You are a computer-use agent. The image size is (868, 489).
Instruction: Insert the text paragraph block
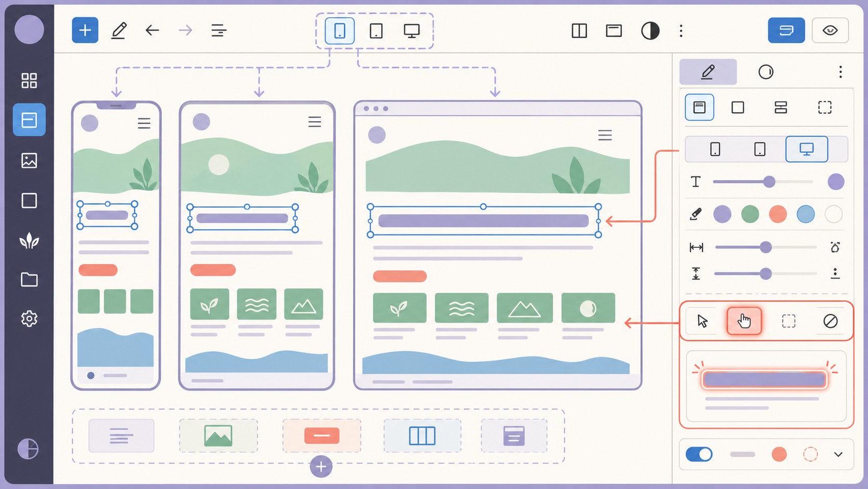(x=121, y=435)
